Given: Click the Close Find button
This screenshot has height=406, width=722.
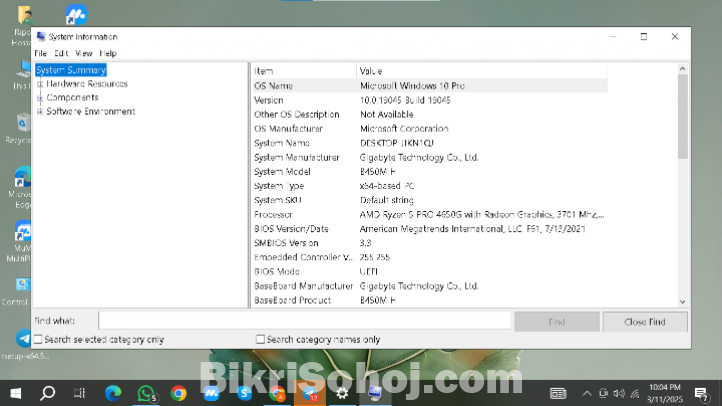Looking at the screenshot, I should coord(645,322).
